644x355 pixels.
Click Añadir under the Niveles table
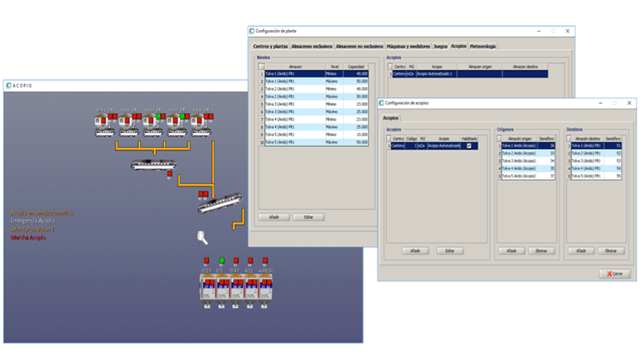(274, 217)
